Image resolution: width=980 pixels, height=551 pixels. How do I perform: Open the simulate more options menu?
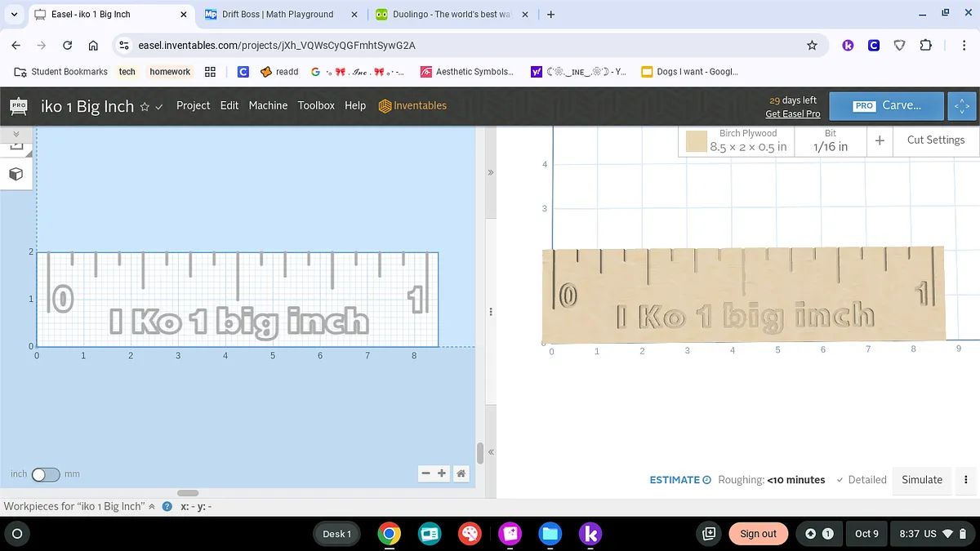click(966, 480)
